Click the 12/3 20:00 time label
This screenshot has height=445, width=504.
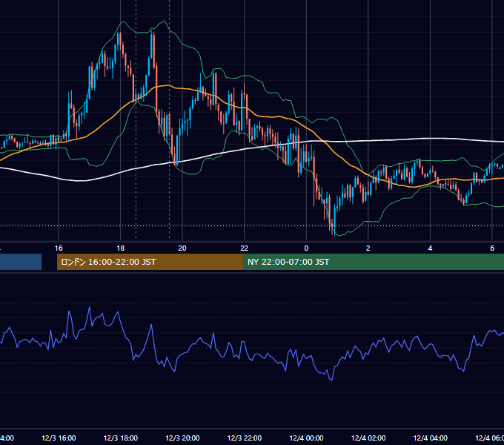point(182,438)
